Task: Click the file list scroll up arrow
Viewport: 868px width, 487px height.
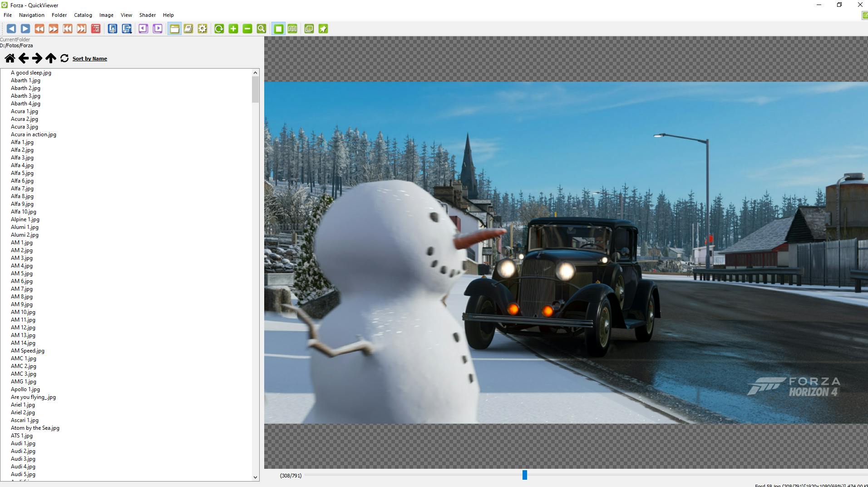Action: point(255,73)
